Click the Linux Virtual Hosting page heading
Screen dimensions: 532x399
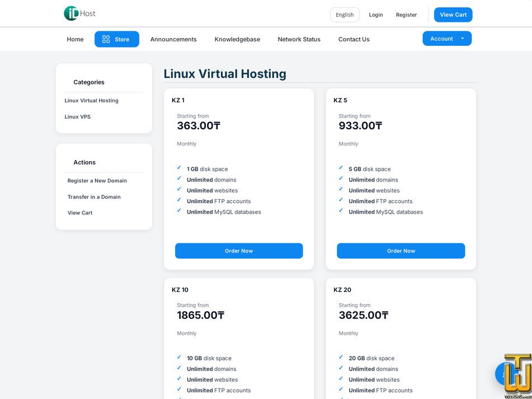tap(225, 74)
